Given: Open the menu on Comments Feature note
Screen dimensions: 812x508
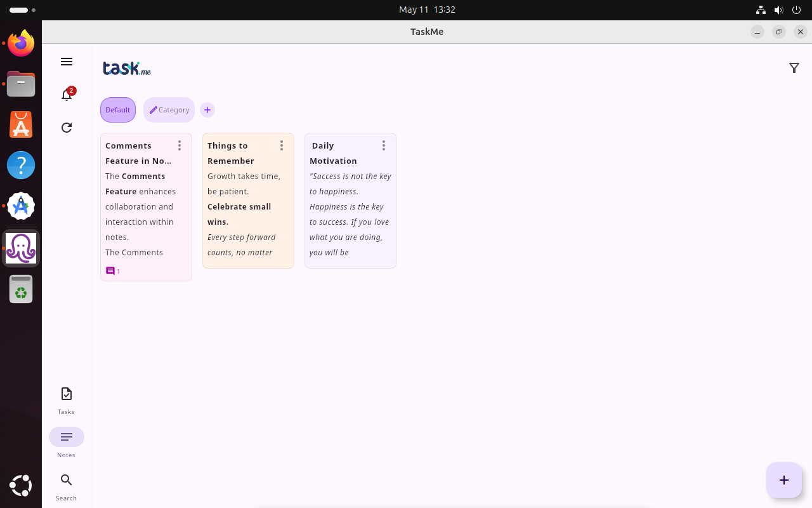Looking at the screenshot, I should click(x=180, y=145).
